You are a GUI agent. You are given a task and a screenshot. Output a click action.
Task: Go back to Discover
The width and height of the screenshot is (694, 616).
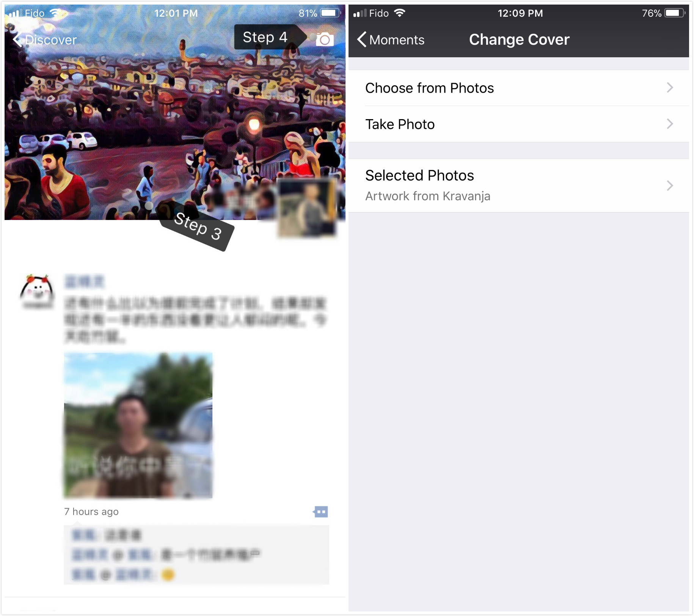(45, 39)
